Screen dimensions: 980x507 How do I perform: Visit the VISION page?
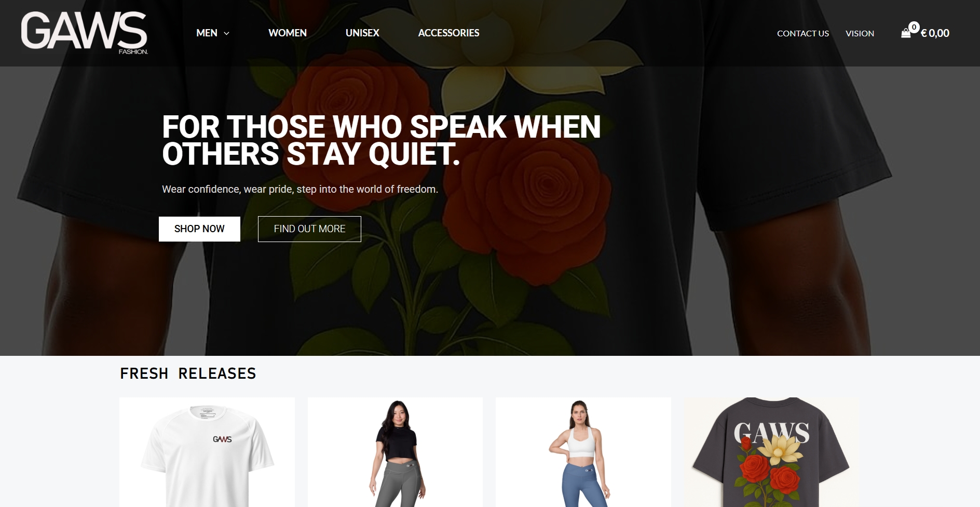click(860, 33)
